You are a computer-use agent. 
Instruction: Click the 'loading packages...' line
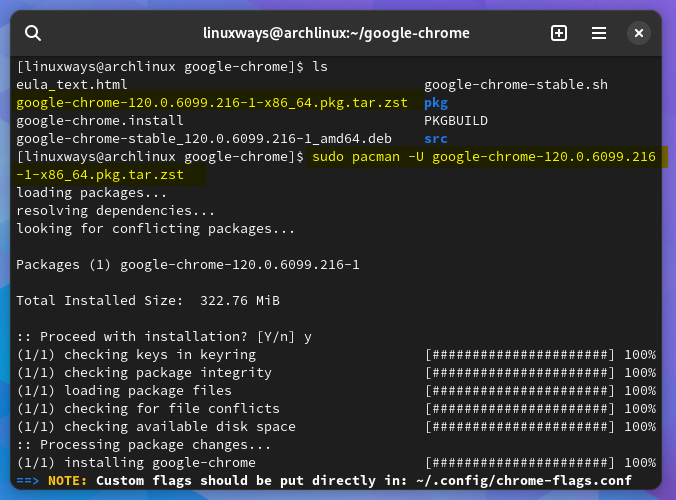pyautogui.click(x=91, y=193)
